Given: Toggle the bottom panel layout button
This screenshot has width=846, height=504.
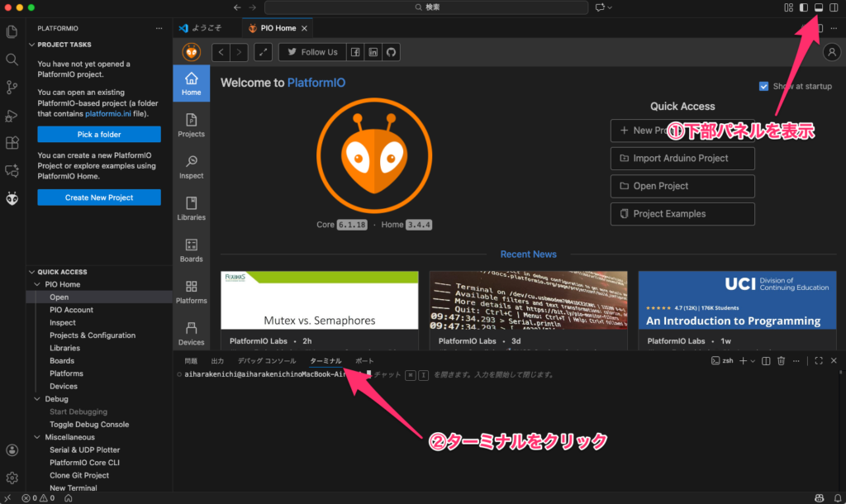Looking at the screenshot, I should [x=819, y=7].
